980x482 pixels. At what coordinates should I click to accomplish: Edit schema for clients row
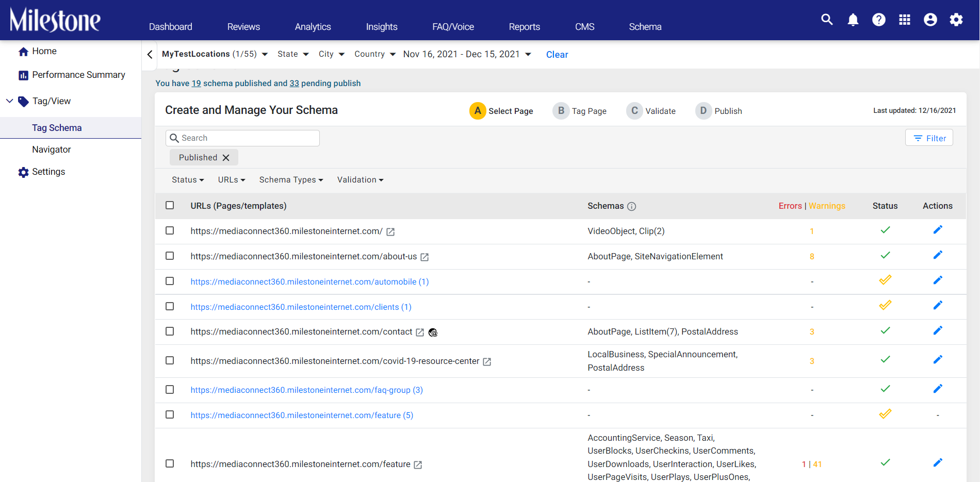click(938, 306)
